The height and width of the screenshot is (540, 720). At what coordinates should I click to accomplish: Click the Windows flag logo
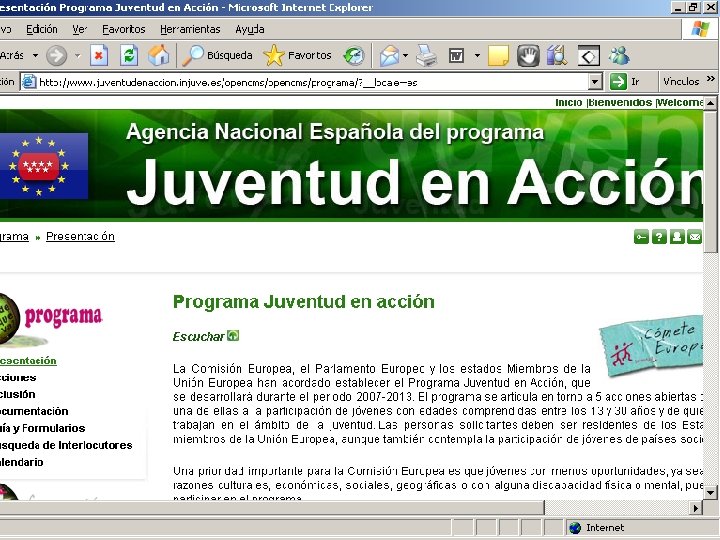(700, 29)
